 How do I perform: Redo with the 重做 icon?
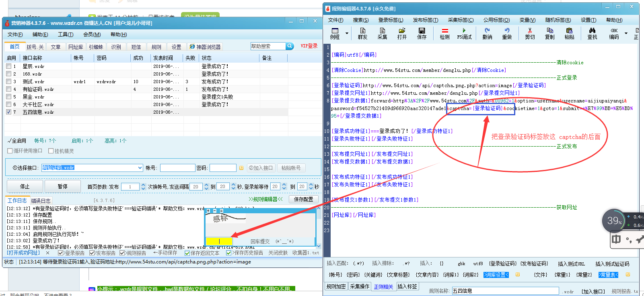tap(507, 33)
